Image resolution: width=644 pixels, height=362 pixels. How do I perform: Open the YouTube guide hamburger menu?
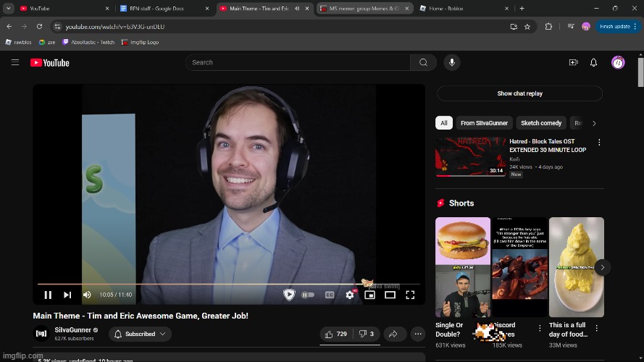15,62
